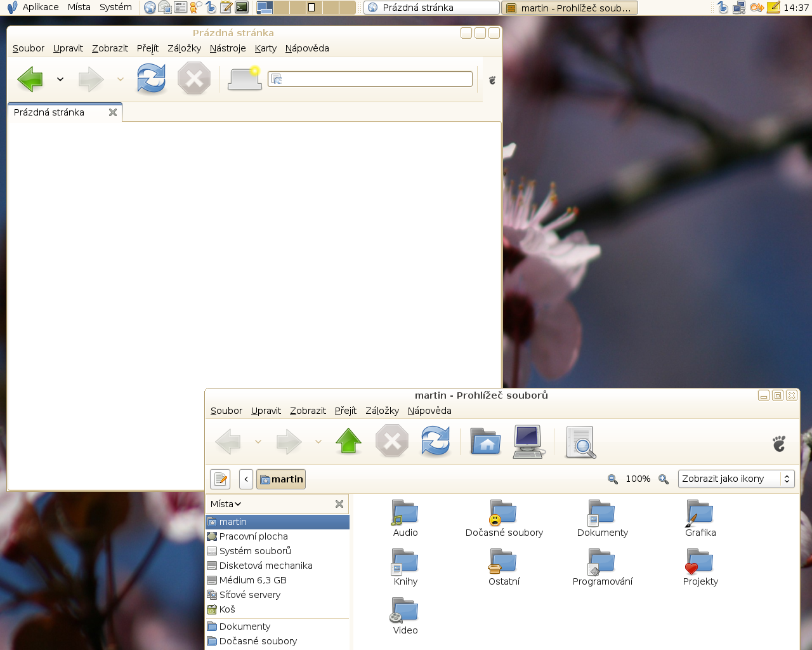Viewport: 812px width, 650px height.
Task: Close the Místa side pane
Action: (x=339, y=504)
